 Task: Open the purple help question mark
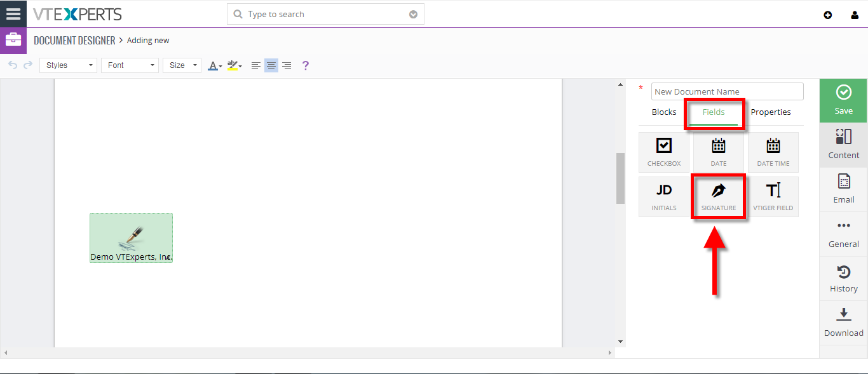pos(306,65)
